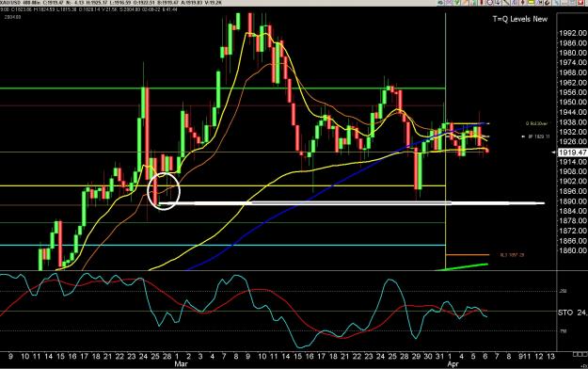
Task: Select the 1938.00 price axis label
Action: [x=573, y=122]
